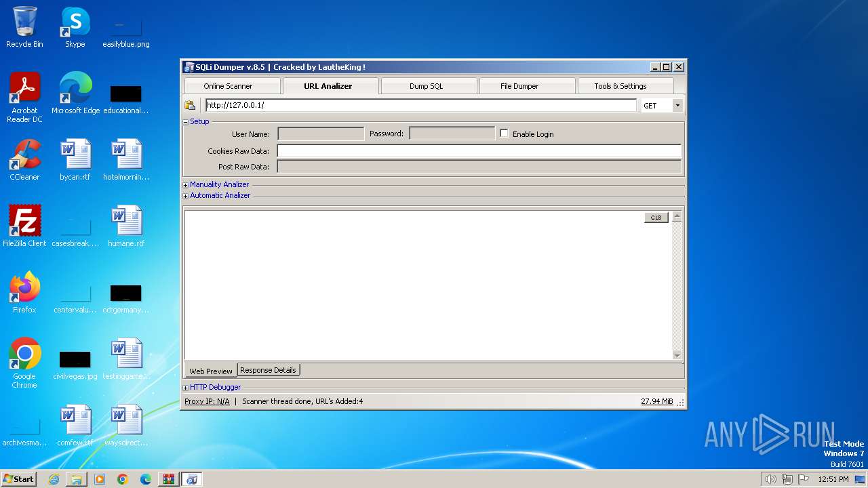Click the Start button
The width and height of the screenshot is (868, 488).
18,479
